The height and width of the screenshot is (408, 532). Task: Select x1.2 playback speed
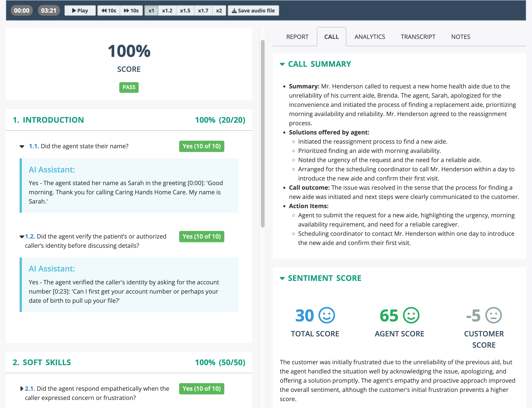[167, 10]
